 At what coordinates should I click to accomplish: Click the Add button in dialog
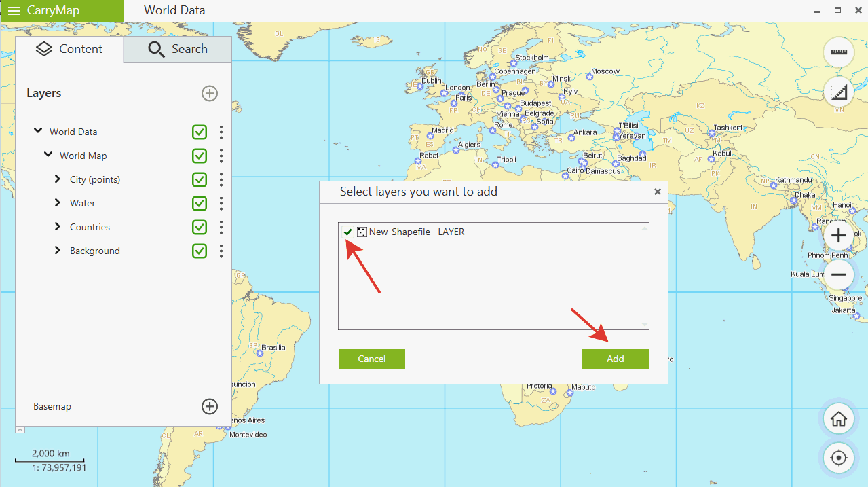615,359
